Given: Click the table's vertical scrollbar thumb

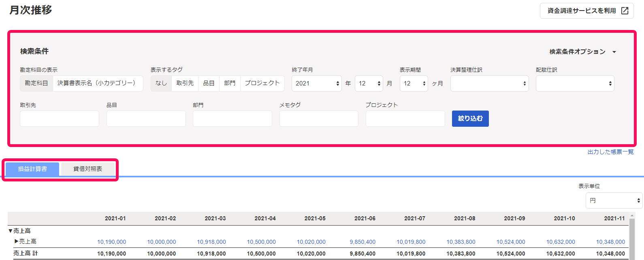Looking at the screenshot, I should coord(632,239).
